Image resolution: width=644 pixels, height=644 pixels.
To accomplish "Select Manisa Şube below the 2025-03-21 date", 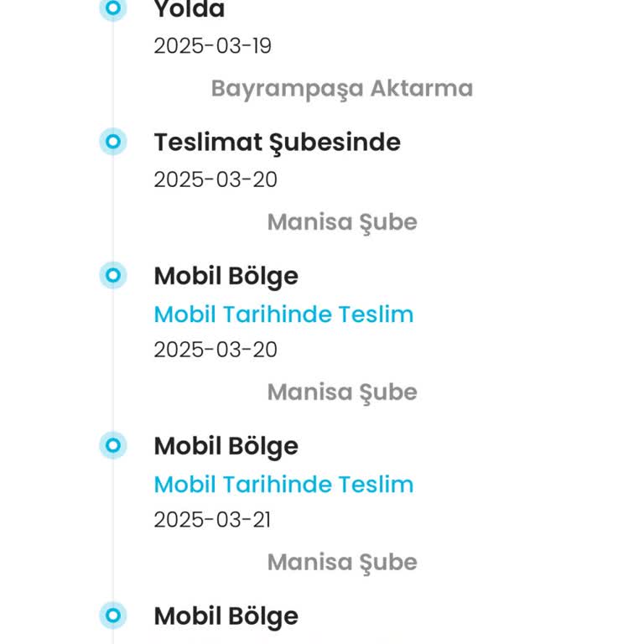I will (x=341, y=562).
